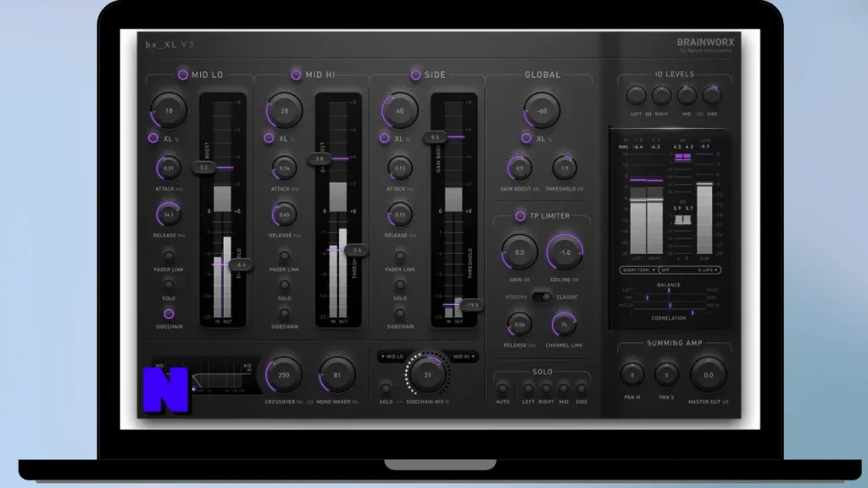Click the SIDE threshold handle showing -19.5
868x488 pixels.
click(x=471, y=305)
